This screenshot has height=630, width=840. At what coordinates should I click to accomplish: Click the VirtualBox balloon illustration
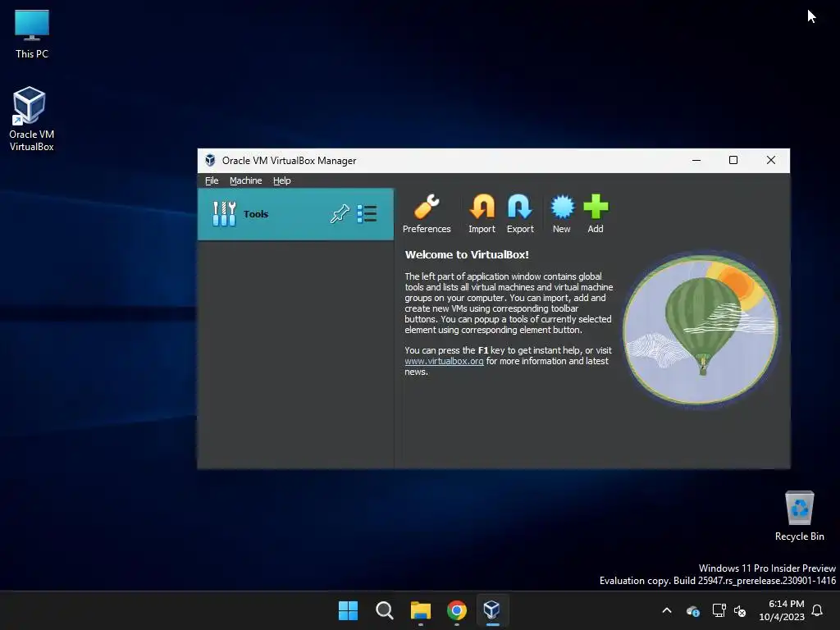[701, 330]
